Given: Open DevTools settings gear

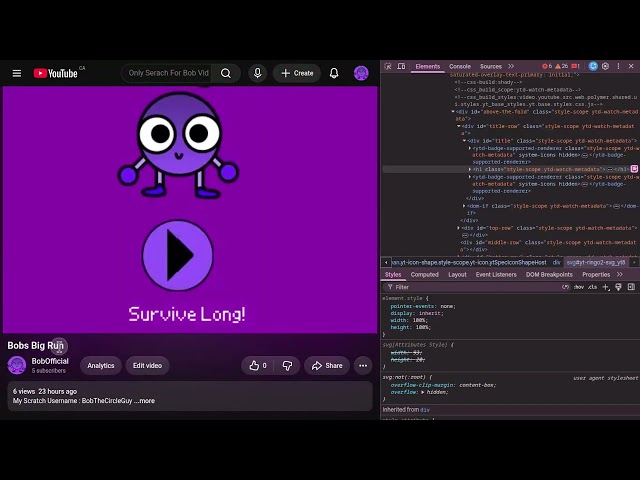Looking at the screenshot, I should (x=606, y=66).
